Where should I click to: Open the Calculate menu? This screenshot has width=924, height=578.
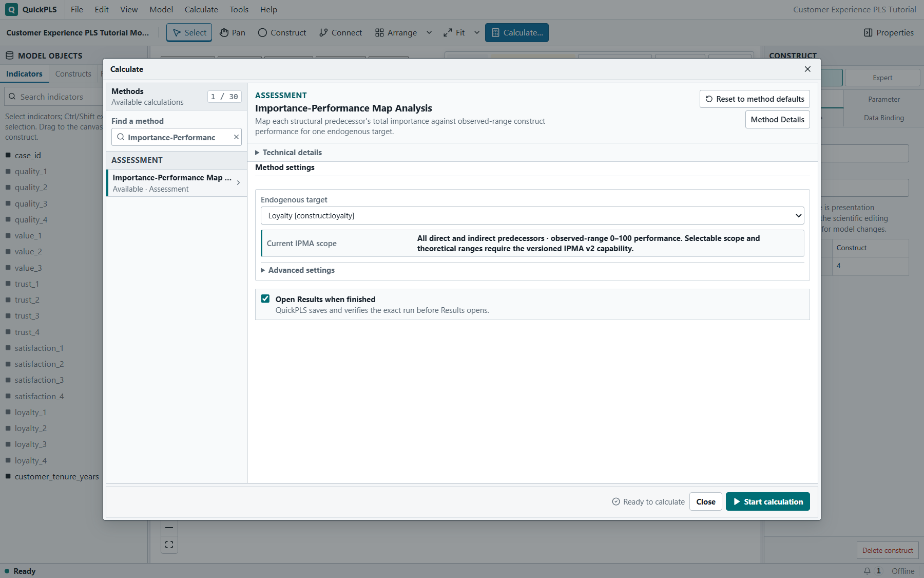[201, 9]
